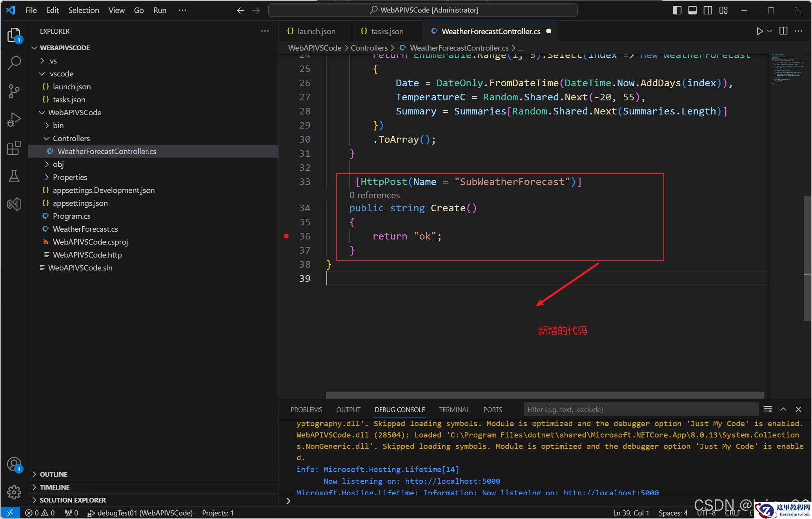The width and height of the screenshot is (812, 519).
Task: Open the Search view in activity bar
Action: [x=14, y=63]
